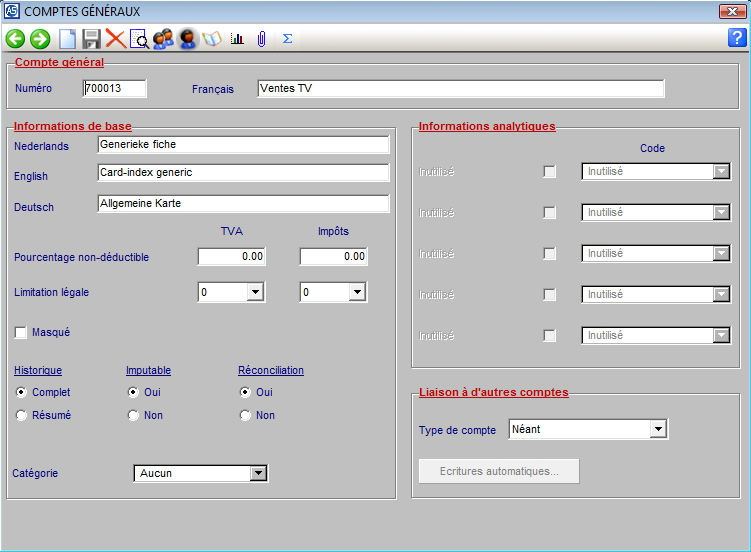Click the Numéro account number field
Viewport: 751px width, 552px height.
coord(114,89)
